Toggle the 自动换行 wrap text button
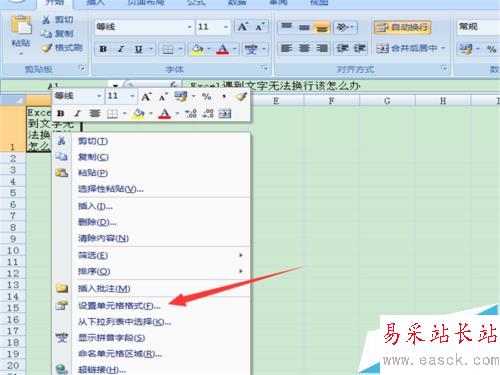Image resolution: width=500 pixels, height=375 pixels. tap(402, 27)
